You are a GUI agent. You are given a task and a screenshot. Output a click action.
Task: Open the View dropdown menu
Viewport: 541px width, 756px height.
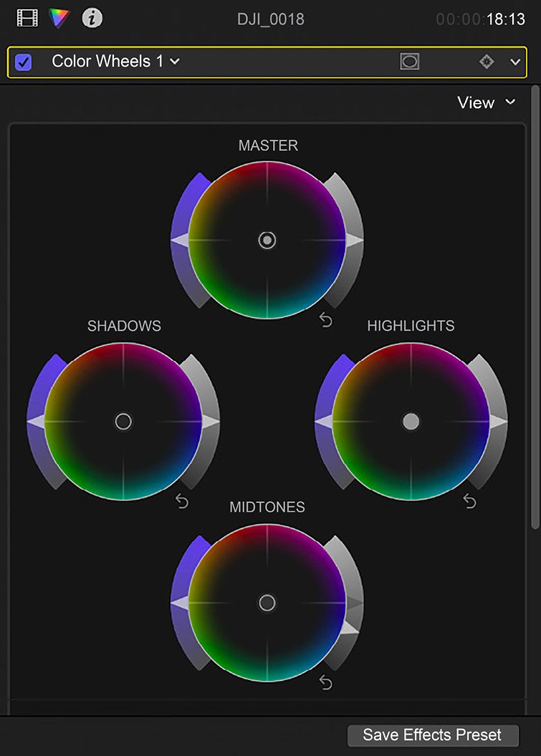(487, 102)
